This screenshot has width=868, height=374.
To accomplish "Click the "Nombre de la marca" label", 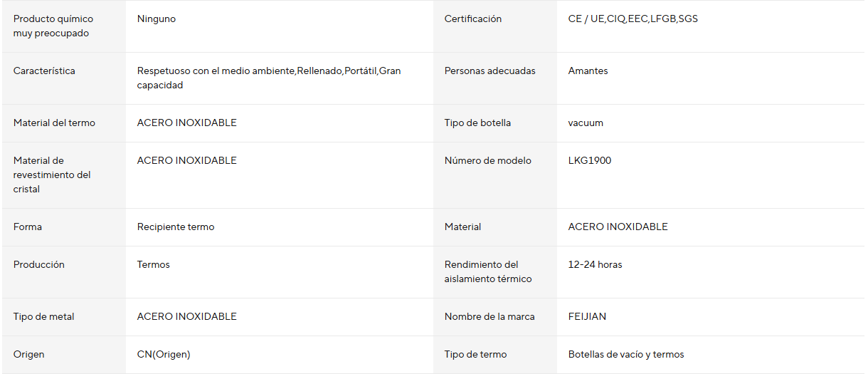I will [489, 317].
